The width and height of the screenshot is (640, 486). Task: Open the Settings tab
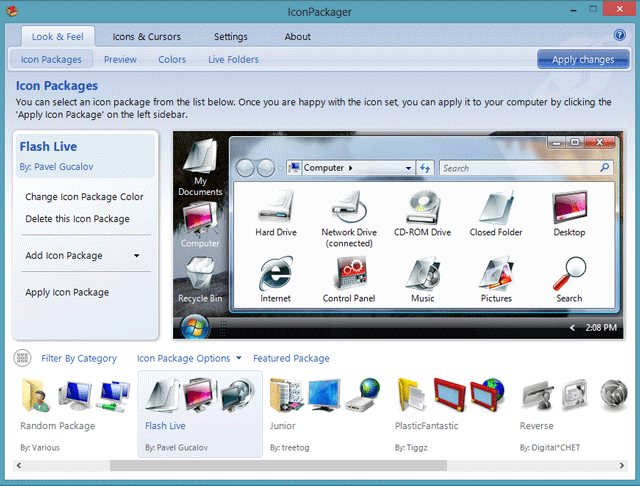231,37
